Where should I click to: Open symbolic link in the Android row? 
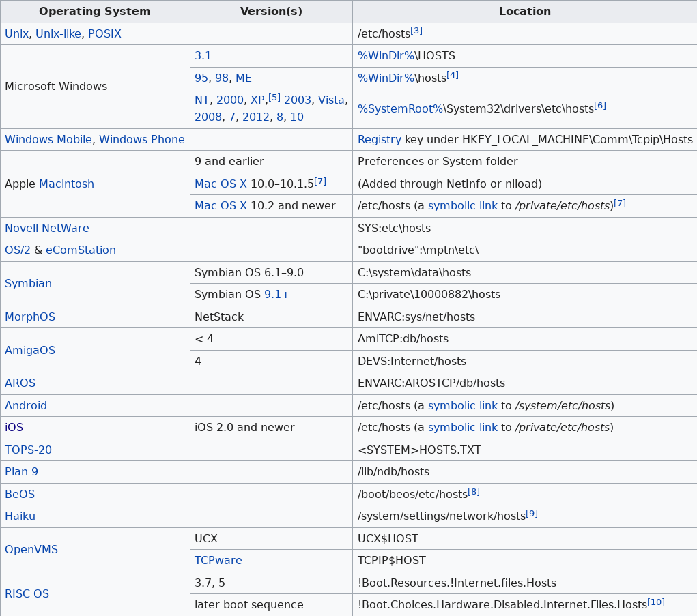tap(463, 405)
